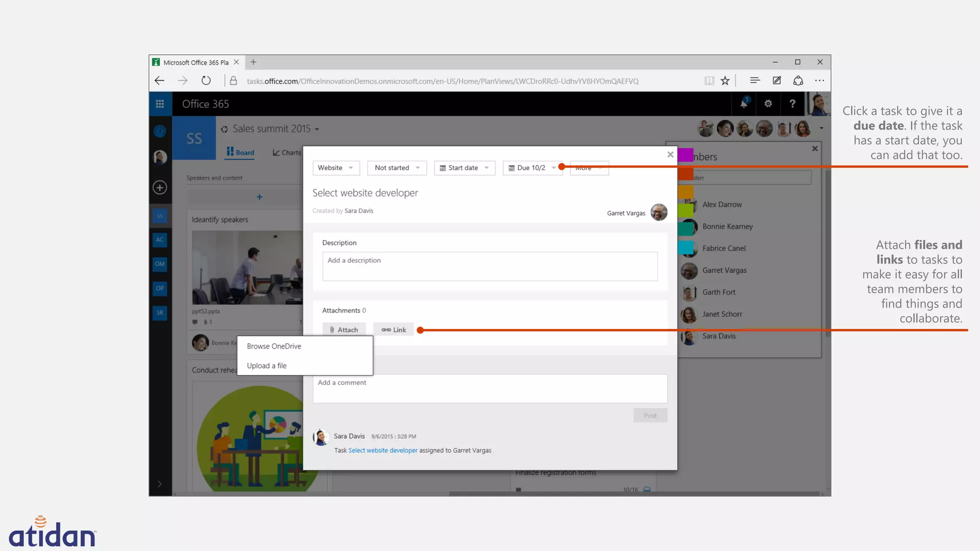The width and height of the screenshot is (980, 551).
Task: Click the Add a description field
Action: point(490,266)
